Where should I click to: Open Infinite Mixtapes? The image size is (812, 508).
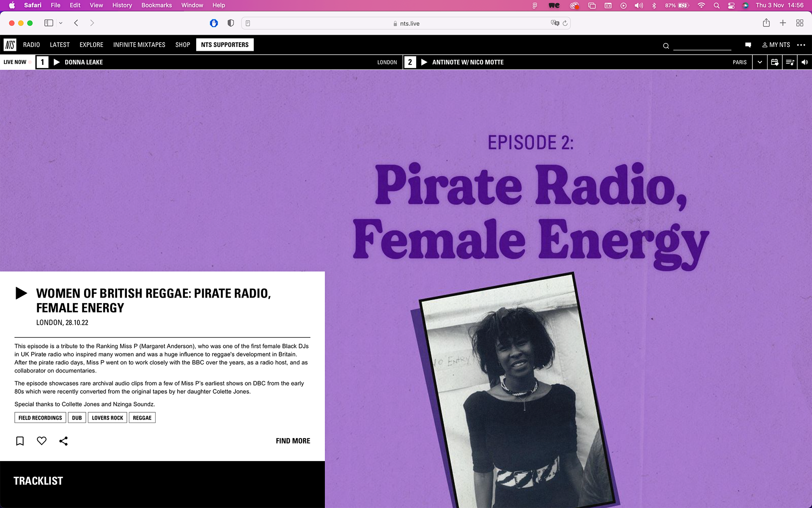point(139,45)
